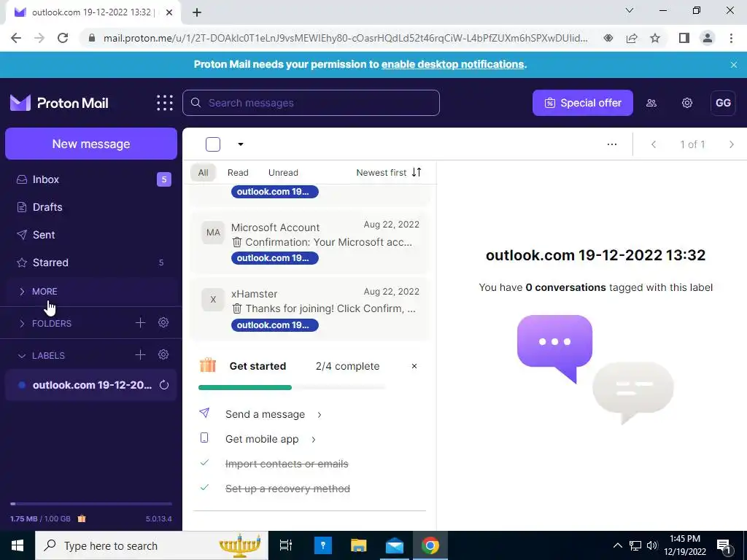The height and width of the screenshot is (560, 747).
Task: Open a new browser tab
Action: (x=197, y=12)
